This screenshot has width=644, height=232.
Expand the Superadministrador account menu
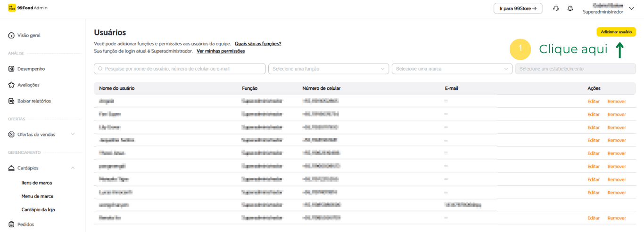632,8
